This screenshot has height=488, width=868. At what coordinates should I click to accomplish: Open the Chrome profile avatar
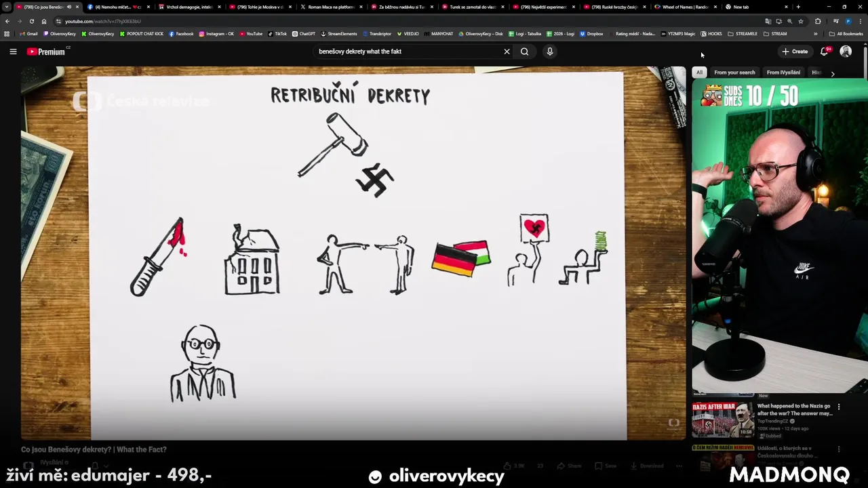point(848,21)
